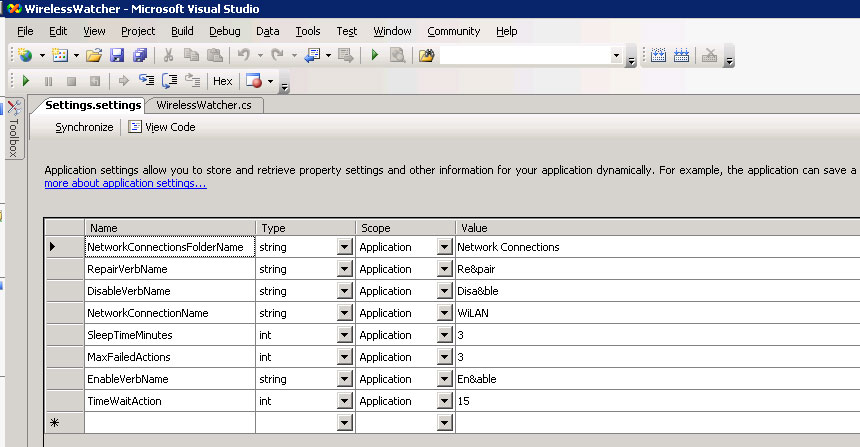Open Scope dropdown for MaxFailedActions

pos(444,357)
